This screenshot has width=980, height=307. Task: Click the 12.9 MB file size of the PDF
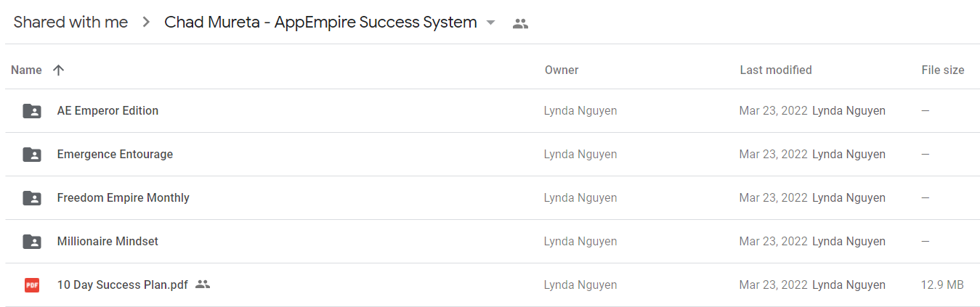tap(942, 285)
